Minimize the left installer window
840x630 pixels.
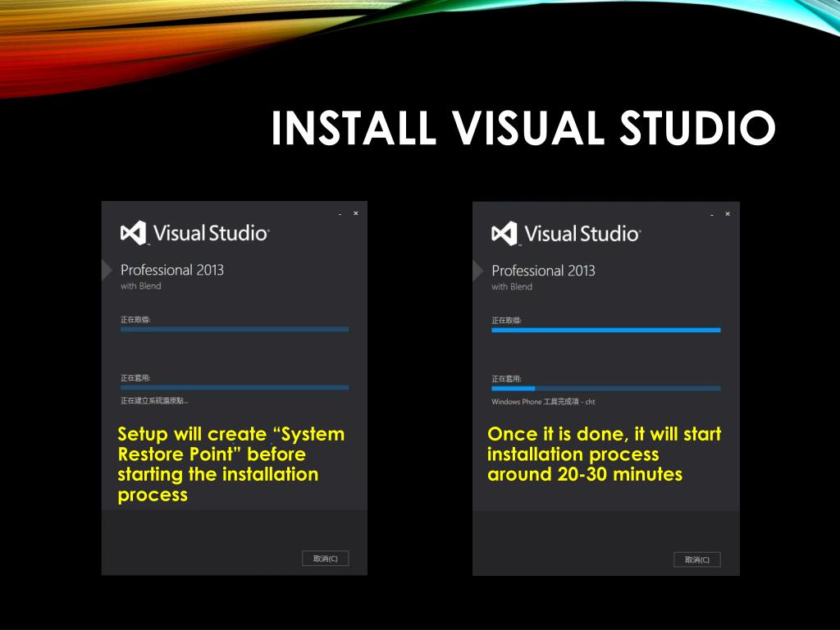pyautogui.click(x=340, y=214)
